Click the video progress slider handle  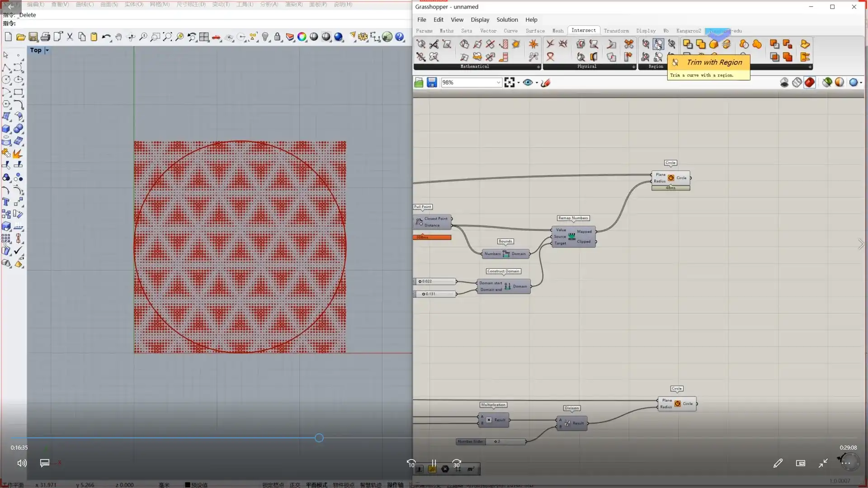319,438
